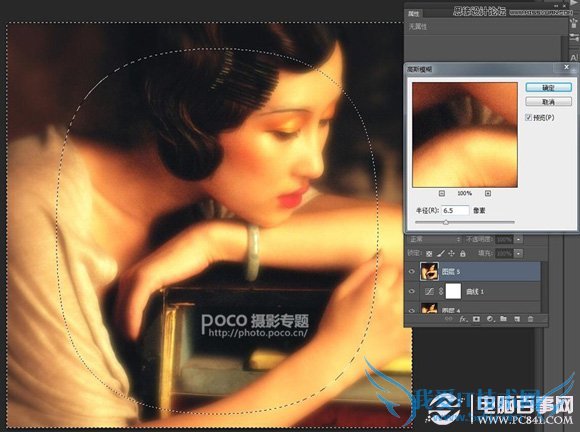Collapse the properties panel double-arrow icon

click(x=556, y=6)
